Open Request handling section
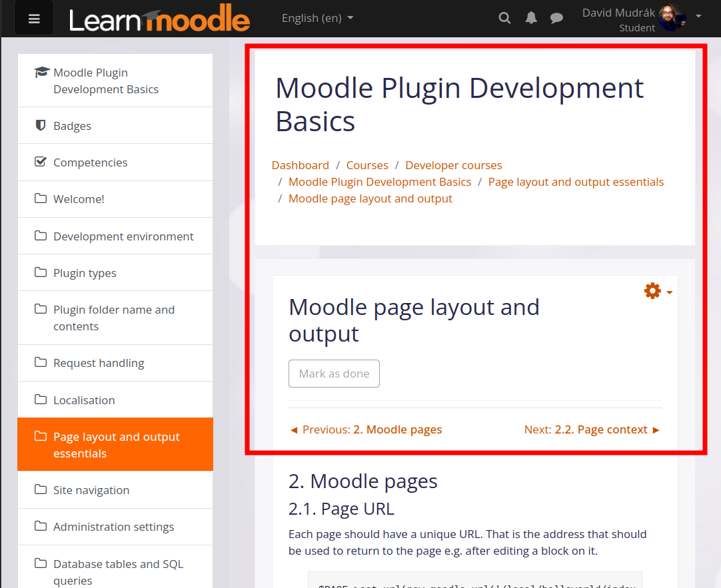721x588 pixels. click(x=115, y=363)
